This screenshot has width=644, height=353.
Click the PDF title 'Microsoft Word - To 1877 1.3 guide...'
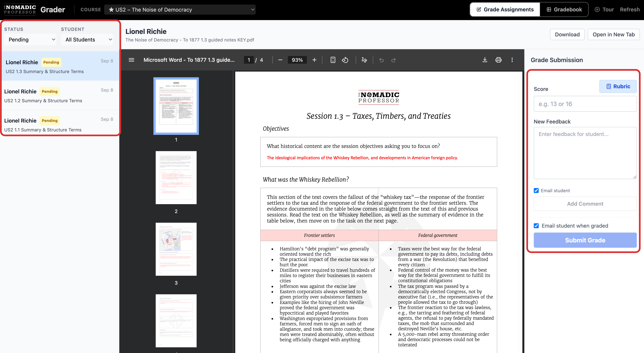(189, 60)
